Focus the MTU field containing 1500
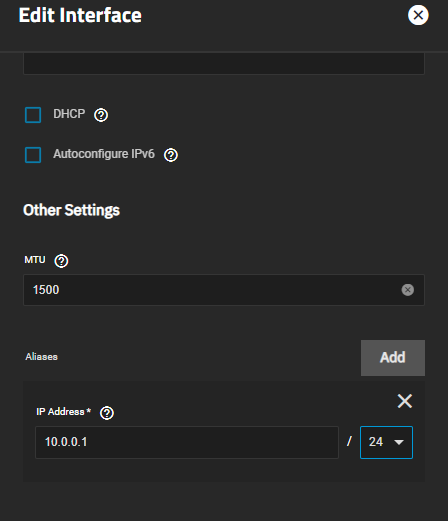 224,290
